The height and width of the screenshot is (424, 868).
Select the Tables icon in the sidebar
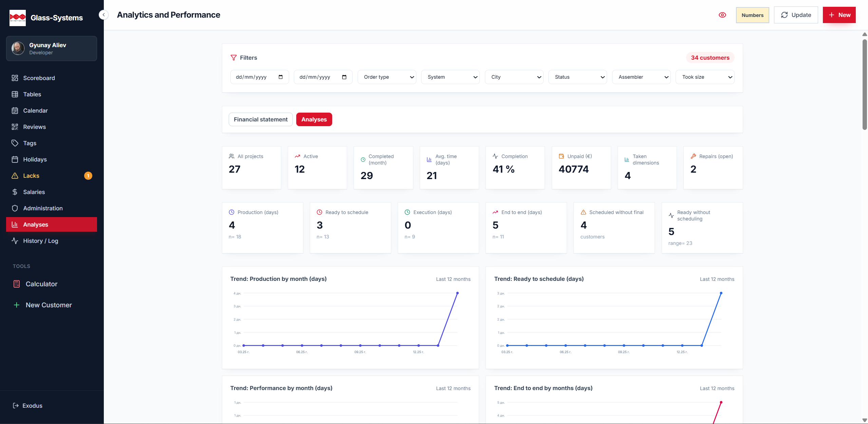(x=32, y=94)
